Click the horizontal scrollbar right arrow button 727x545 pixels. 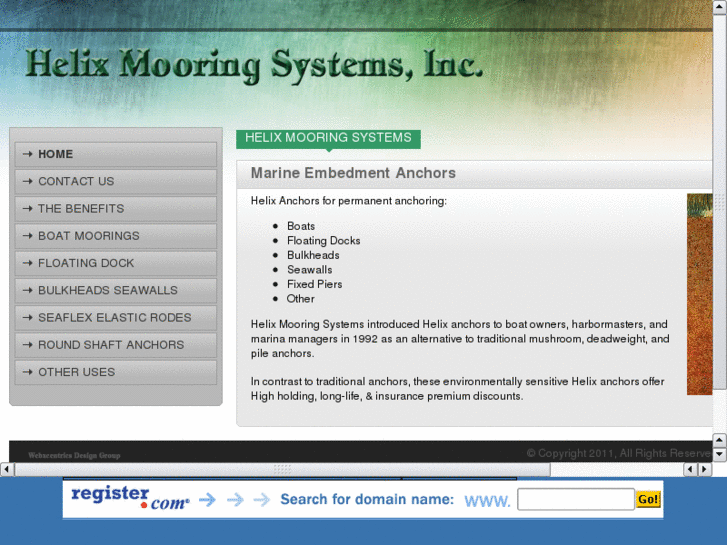click(x=705, y=469)
